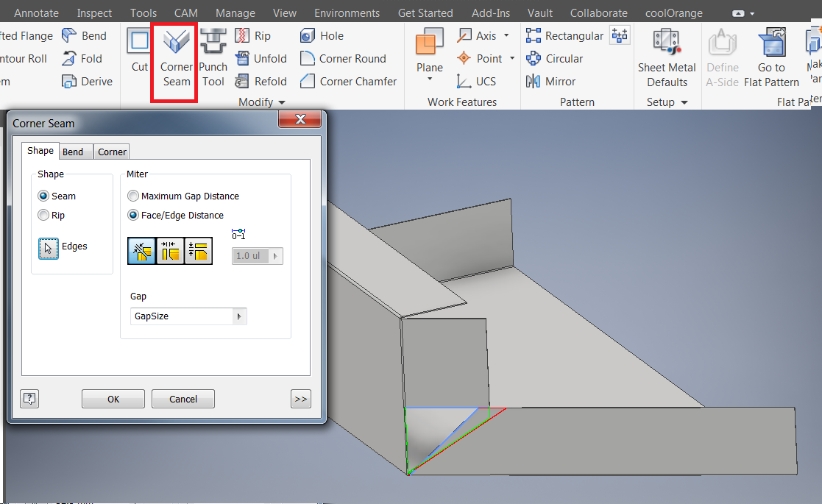Image resolution: width=822 pixels, height=504 pixels.
Task: Enable Maximum Gap Distance miter option
Action: tap(133, 196)
